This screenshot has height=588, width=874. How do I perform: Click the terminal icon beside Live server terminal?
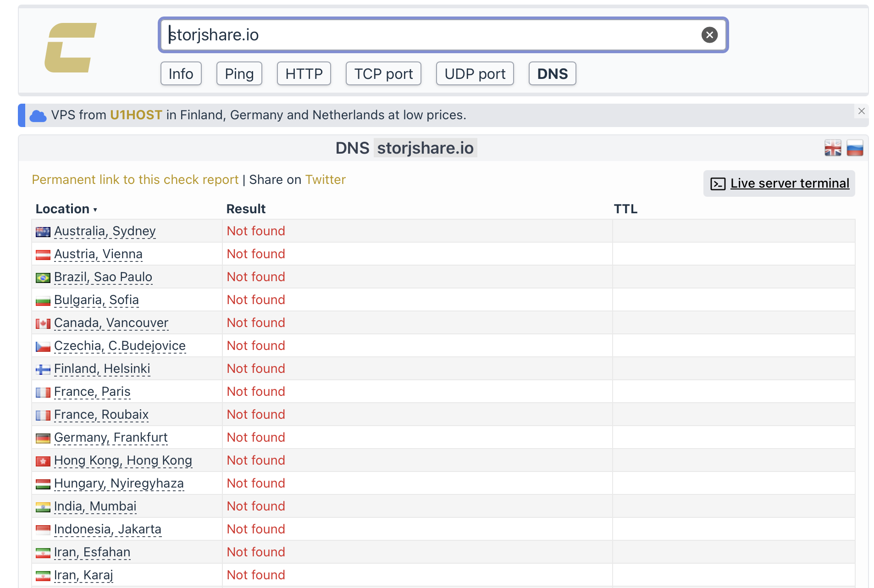[x=718, y=183]
